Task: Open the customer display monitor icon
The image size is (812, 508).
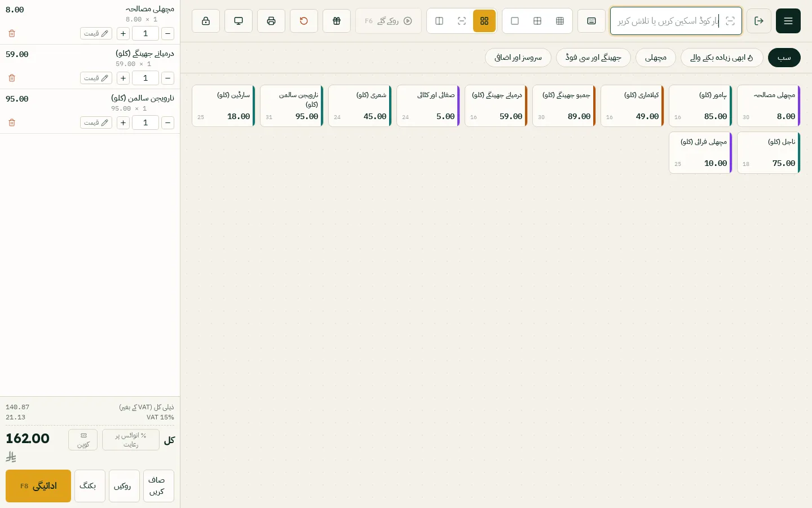Action: click(239, 21)
